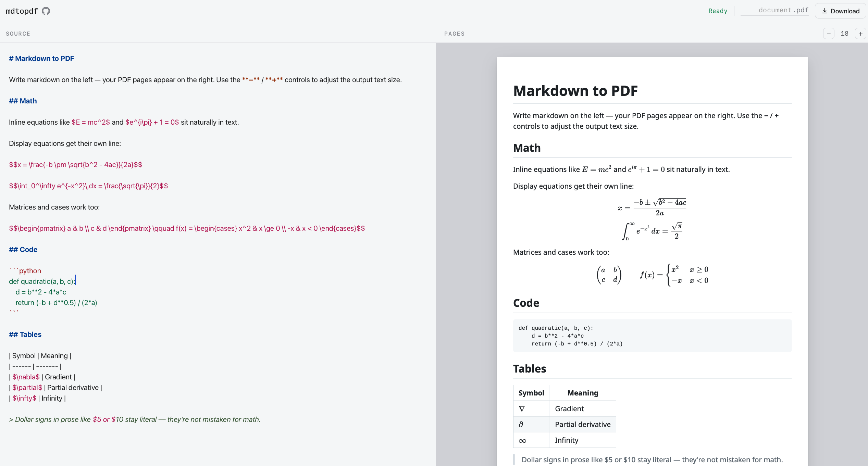The height and width of the screenshot is (466, 868).
Task: Click the Download button
Action: [841, 11]
